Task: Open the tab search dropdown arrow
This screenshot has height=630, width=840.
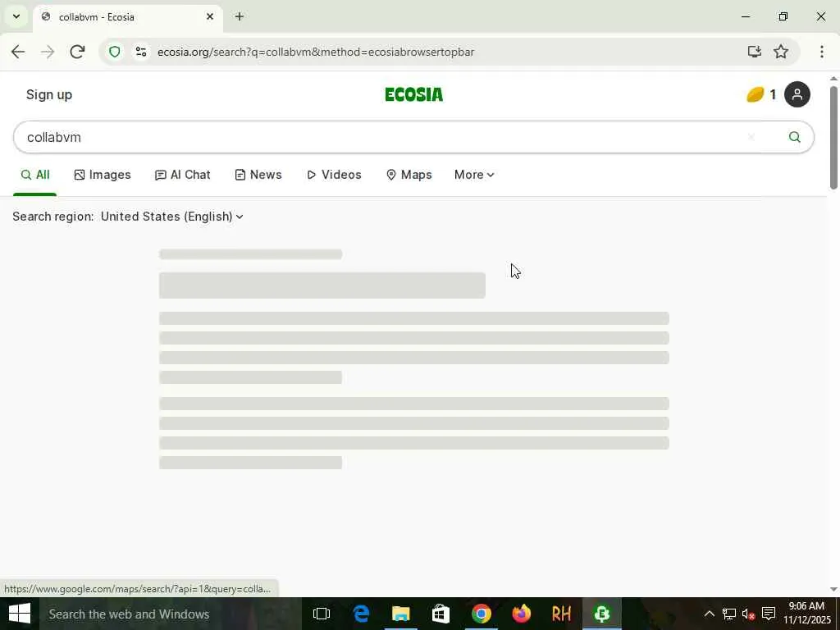Action: (16, 16)
